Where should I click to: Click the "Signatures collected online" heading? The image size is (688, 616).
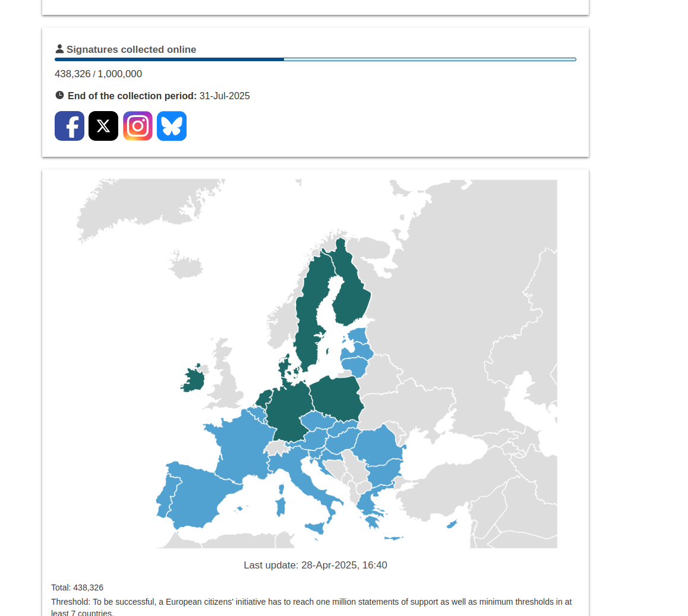tap(131, 50)
